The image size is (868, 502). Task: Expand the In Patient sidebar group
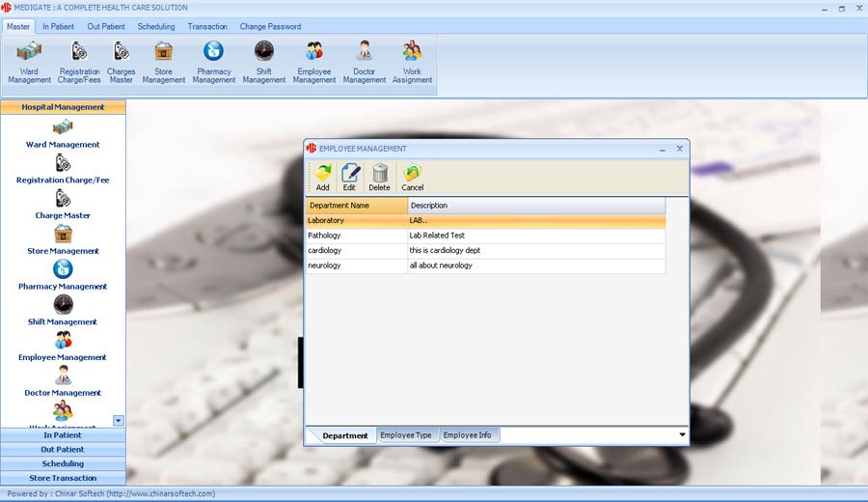(63, 435)
